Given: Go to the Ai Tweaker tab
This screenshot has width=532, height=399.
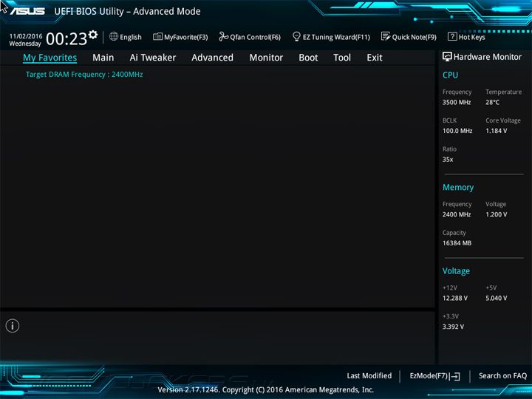Looking at the screenshot, I should click(153, 58).
